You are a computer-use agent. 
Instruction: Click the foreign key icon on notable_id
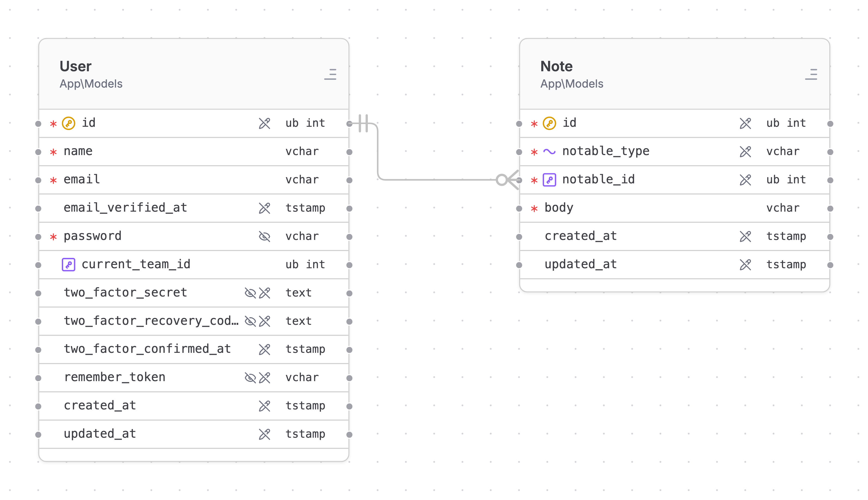click(x=549, y=180)
